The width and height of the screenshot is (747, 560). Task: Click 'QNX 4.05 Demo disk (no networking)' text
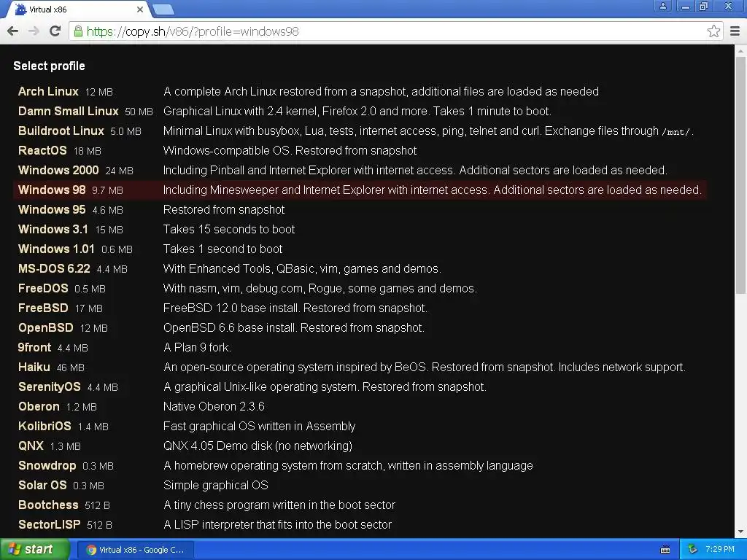click(258, 446)
